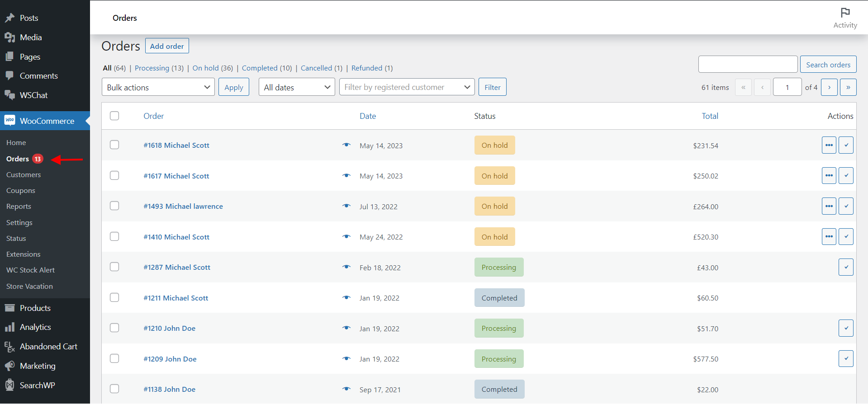Tick the select-all orders checkbox

(x=114, y=116)
